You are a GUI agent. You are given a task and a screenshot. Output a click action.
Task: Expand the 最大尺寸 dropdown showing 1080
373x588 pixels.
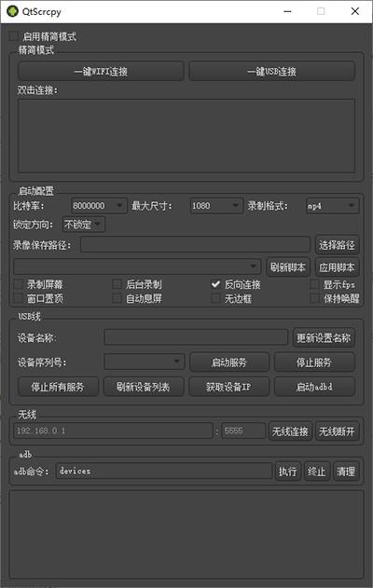pyautogui.click(x=216, y=206)
